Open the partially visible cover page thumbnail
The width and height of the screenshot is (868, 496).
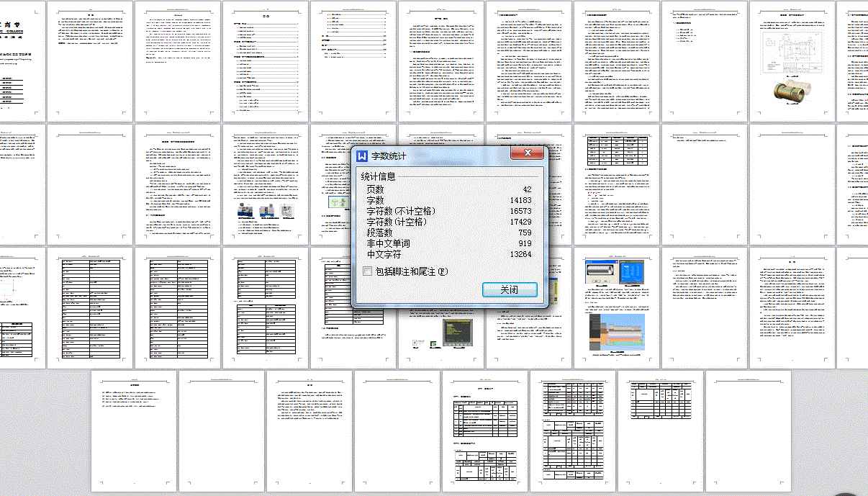(22, 61)
